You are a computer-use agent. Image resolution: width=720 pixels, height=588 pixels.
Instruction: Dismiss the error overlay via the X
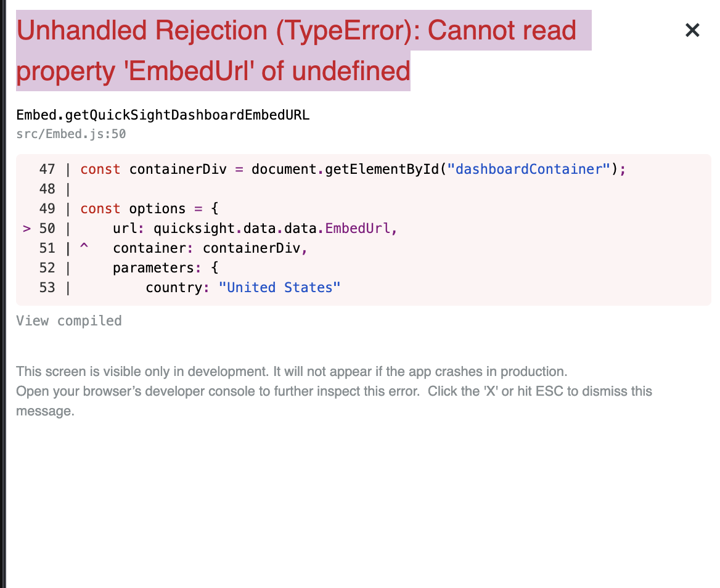tap(692, 30)
